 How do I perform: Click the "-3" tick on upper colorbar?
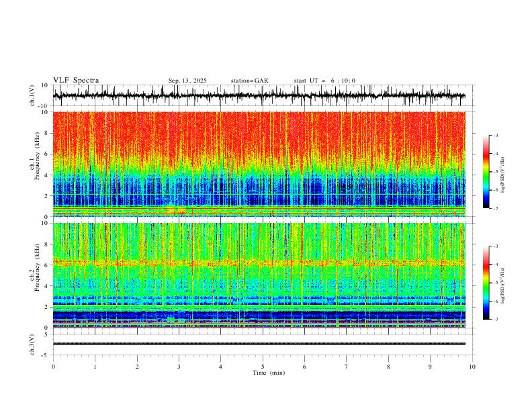[495, 135]
